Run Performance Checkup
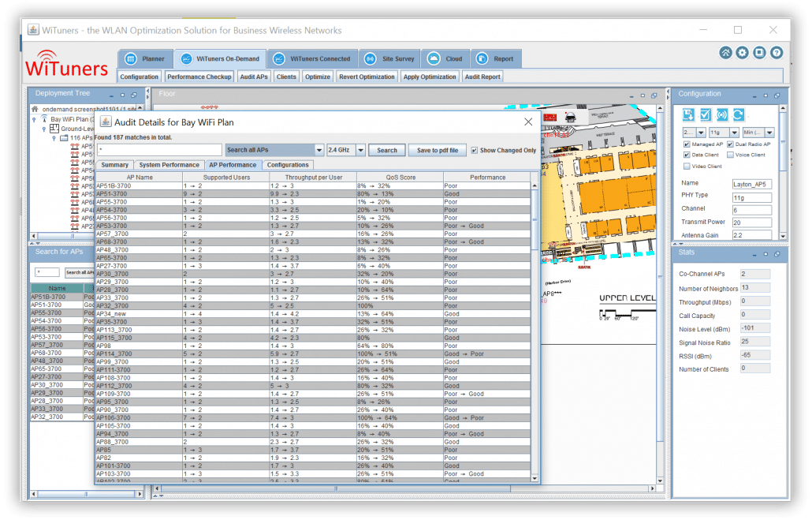Image resolution: width=812 pixels, height=520 pixels. tap(199, 77)
